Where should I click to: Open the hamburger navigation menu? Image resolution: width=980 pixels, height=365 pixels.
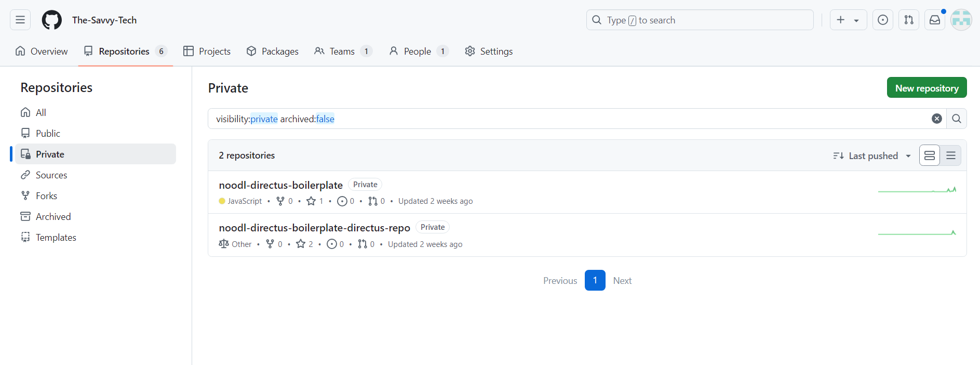(x=20, y=20)
